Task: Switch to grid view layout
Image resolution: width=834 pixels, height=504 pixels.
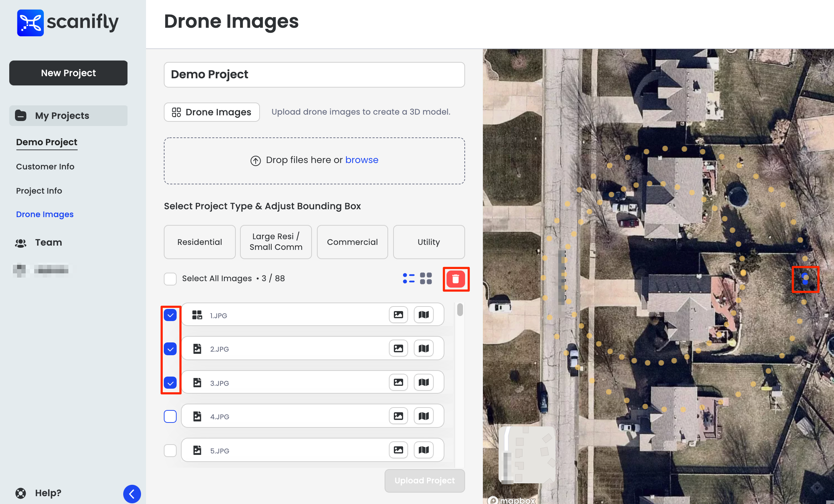Action: pos(426,278)
